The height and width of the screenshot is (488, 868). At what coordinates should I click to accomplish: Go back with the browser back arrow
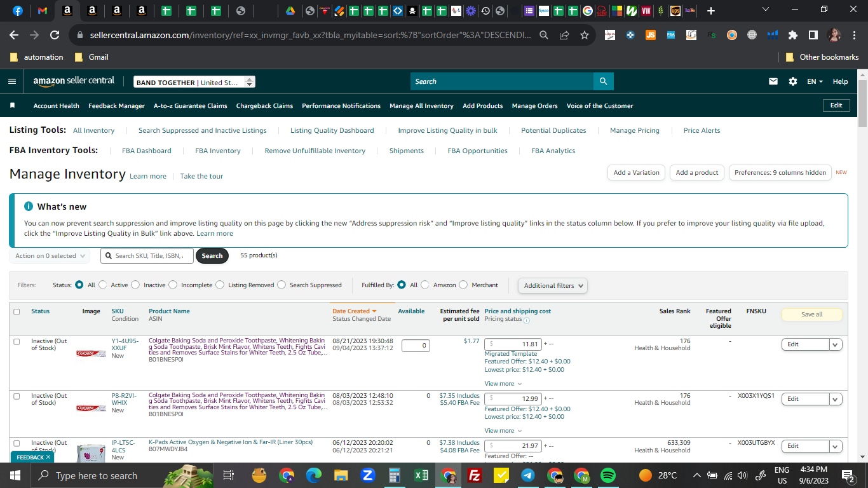(14, 36)
